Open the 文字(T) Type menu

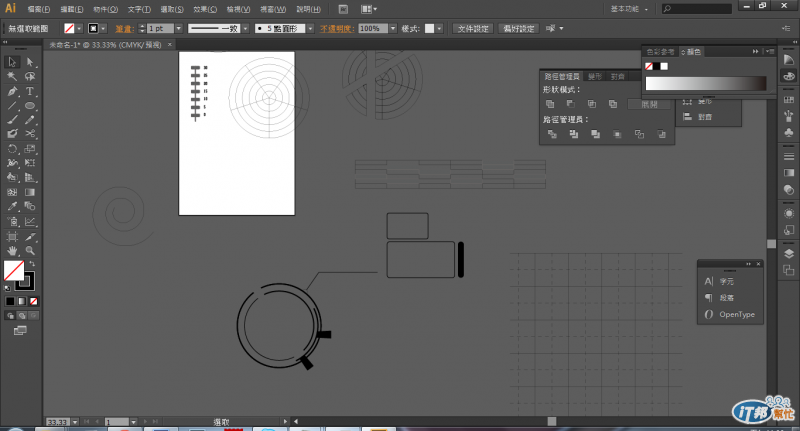[139, 9]
